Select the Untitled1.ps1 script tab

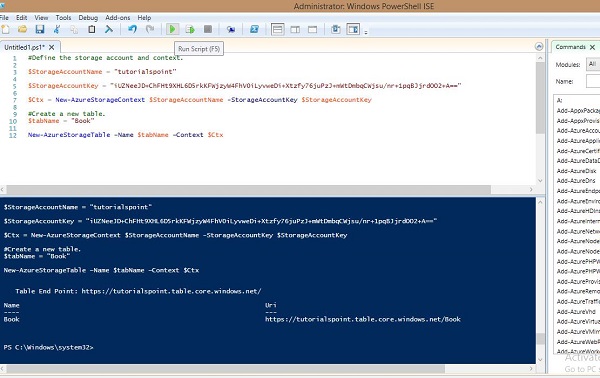point(24,47)
